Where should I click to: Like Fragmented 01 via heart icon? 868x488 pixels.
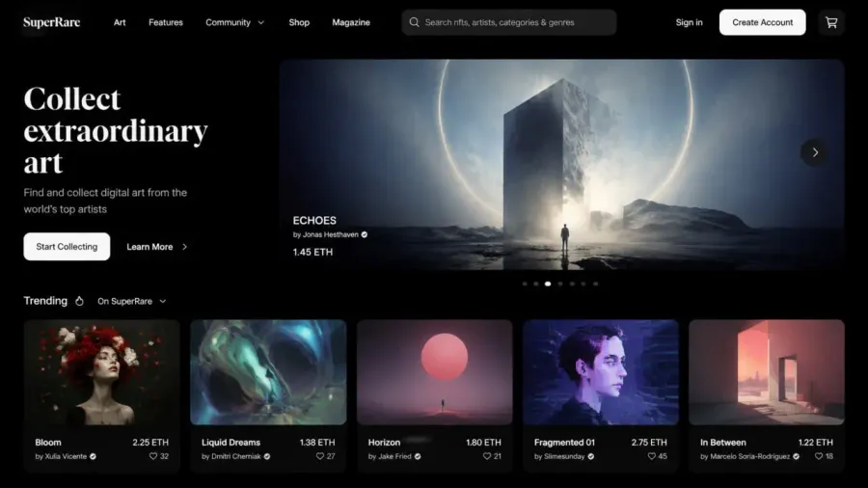pyautogui.click(x=652, y=456)
